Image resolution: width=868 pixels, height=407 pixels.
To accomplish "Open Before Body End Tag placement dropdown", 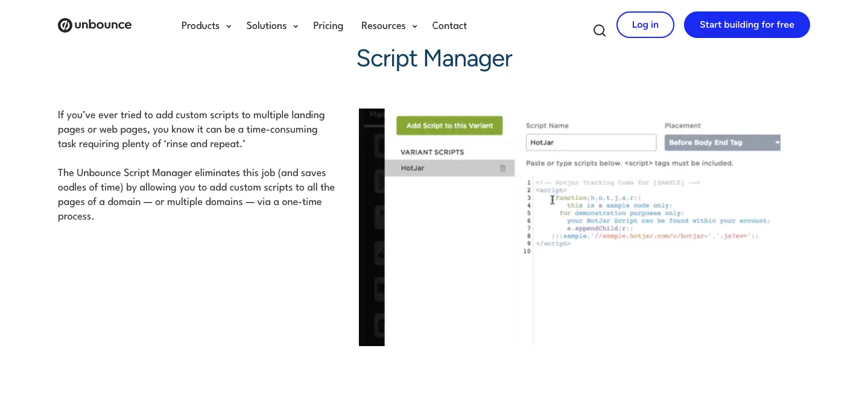I will [x=723, y=143].
